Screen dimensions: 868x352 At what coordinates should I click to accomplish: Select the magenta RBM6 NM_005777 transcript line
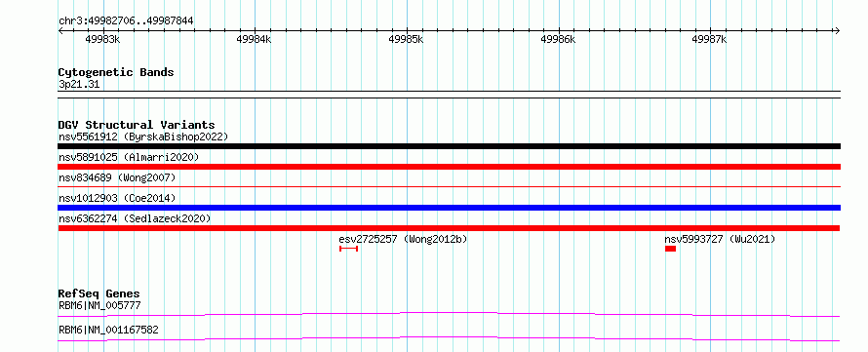pos(449,314)
